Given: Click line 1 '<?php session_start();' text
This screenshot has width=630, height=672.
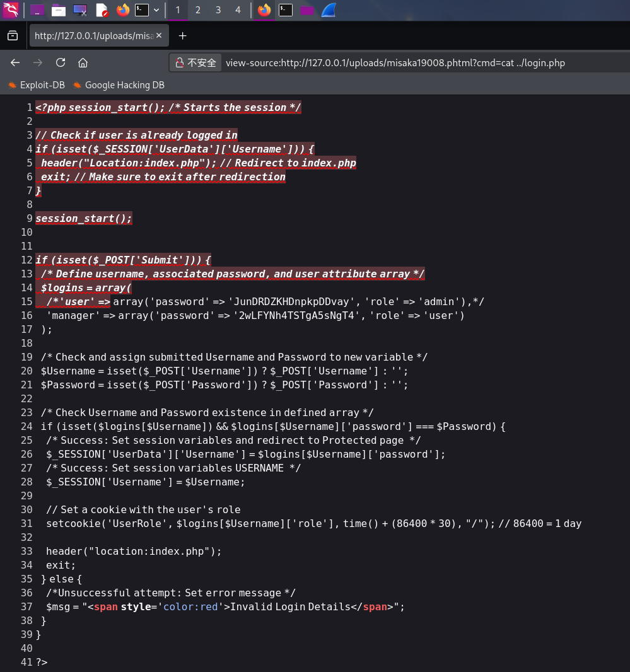Looking at the screenshot, I should 100,107.
